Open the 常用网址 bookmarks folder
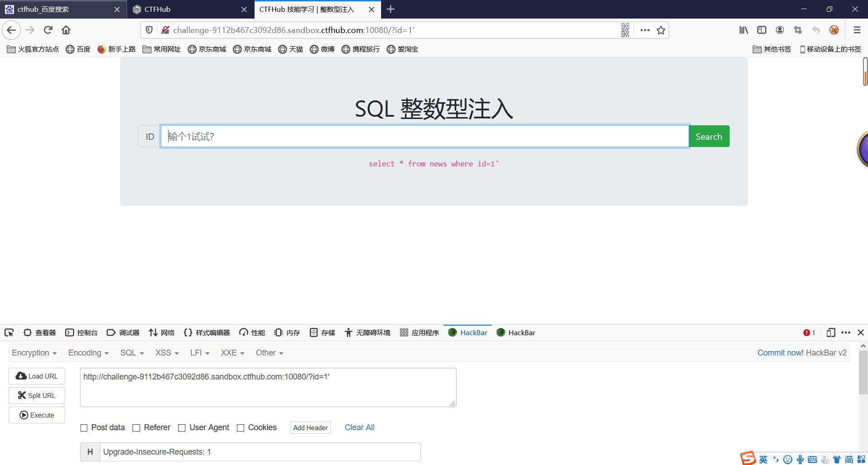 161,49
